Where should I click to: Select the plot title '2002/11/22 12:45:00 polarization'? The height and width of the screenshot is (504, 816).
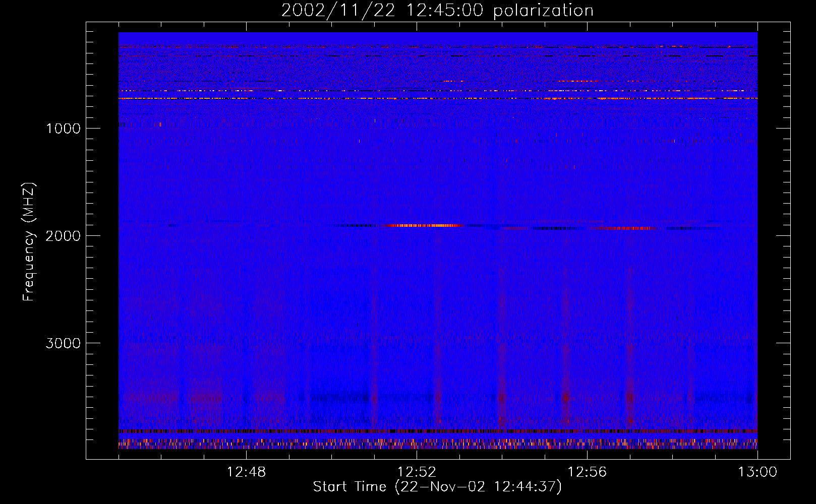pyautogui.click(x=437, y=11)
